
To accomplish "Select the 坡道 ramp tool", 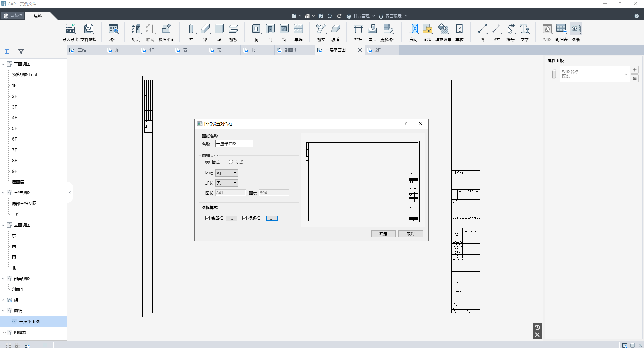I will tap(335, 33).
